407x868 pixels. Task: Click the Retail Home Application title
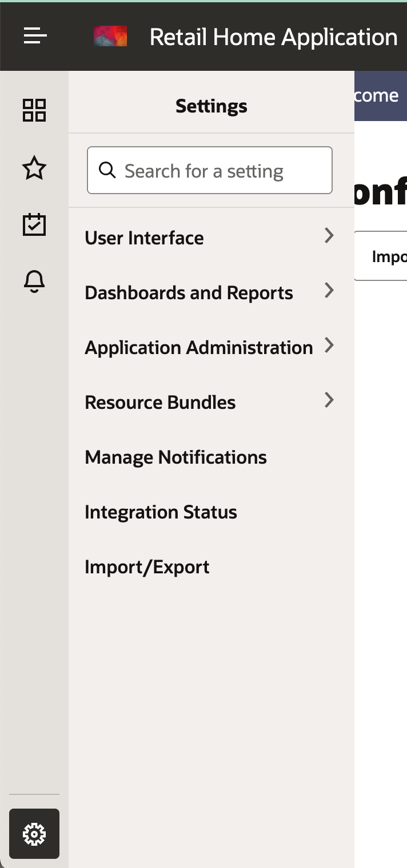pos(273,38)
